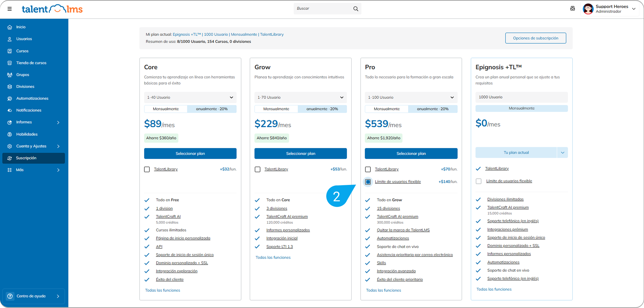Check Límite de usuarios flexible in Epignosis plan
644x308 pixels.
click(479, 181)
